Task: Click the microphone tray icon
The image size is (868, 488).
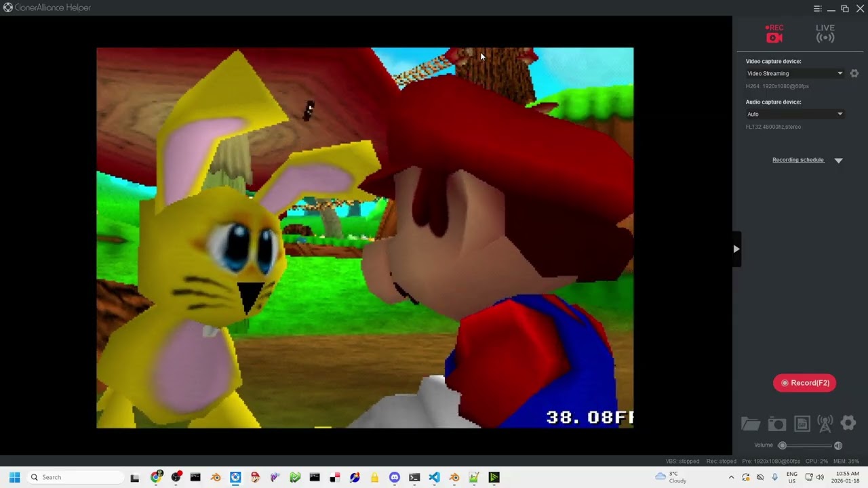Action: [x=774, y=477]
